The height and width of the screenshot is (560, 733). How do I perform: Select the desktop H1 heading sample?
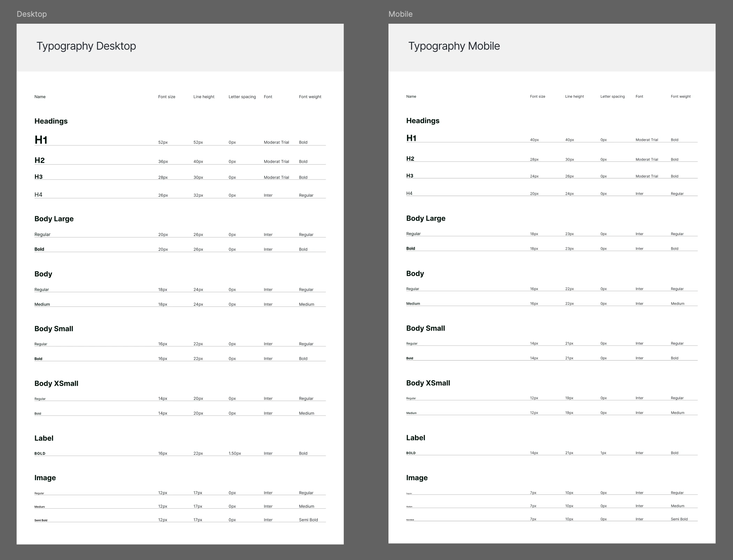(41, 140)
